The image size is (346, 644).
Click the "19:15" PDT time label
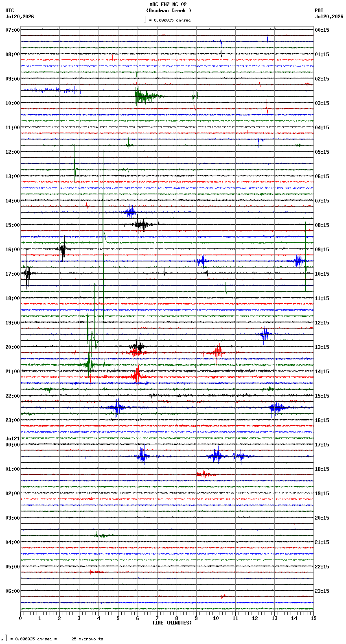322,494
